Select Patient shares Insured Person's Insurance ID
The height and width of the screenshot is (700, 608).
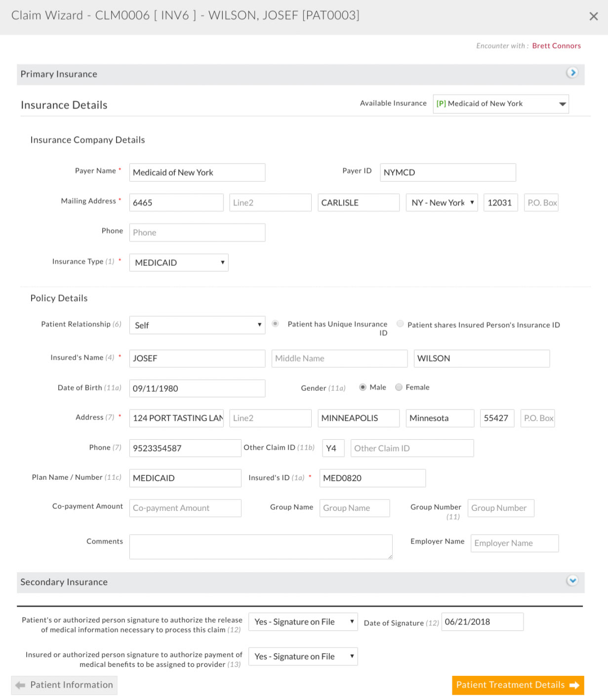(x=400, y=324)
